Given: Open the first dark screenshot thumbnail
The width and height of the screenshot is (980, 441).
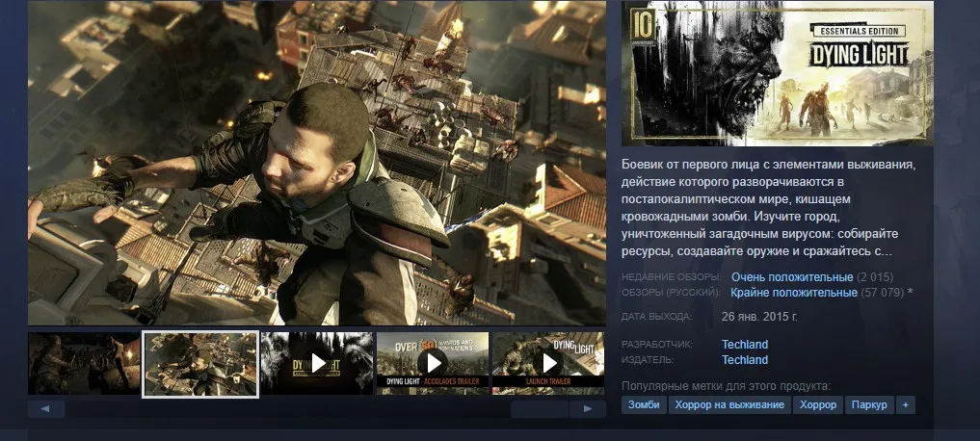Looking at the screenshot, I should pyautogui.click(x=84, y=363).
